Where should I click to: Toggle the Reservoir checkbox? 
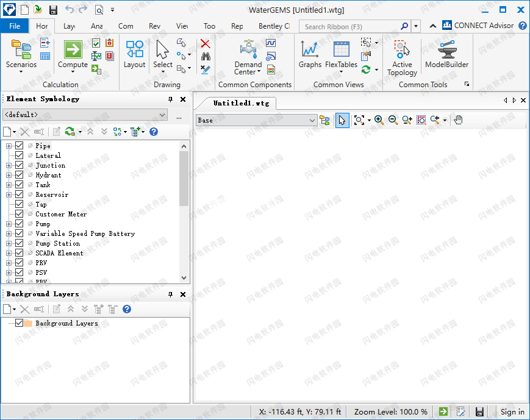point(20,194)
